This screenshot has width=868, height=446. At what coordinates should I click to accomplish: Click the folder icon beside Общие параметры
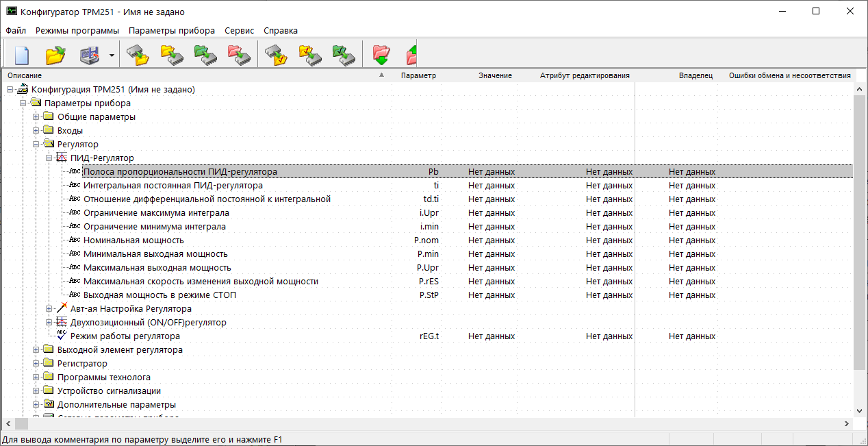48,117
